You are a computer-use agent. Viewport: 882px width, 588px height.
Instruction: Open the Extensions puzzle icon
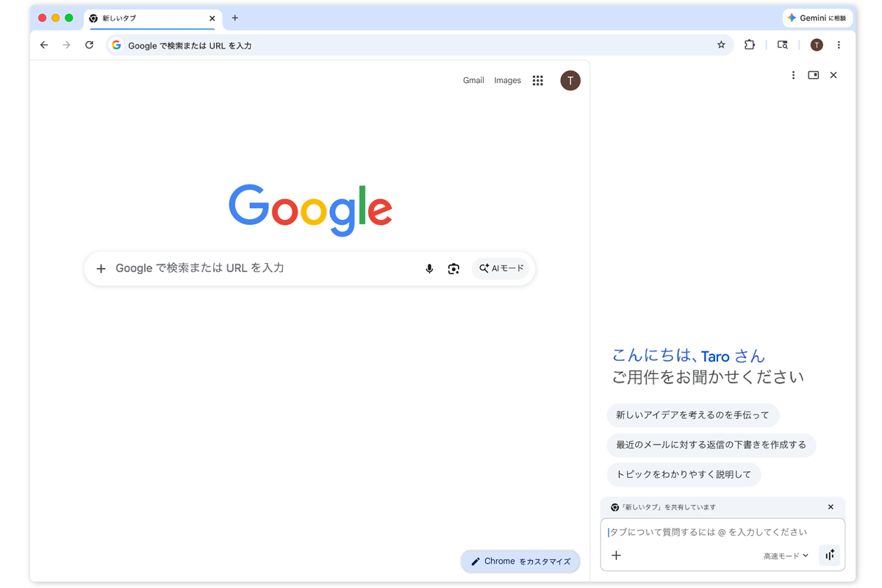click(749, 45)
